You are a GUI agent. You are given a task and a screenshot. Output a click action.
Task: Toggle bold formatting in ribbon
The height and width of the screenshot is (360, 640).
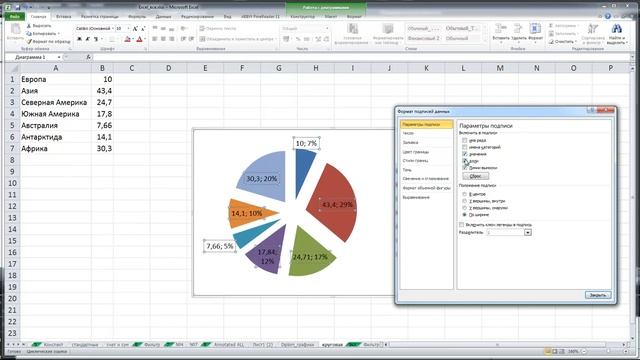click(79, 39)
